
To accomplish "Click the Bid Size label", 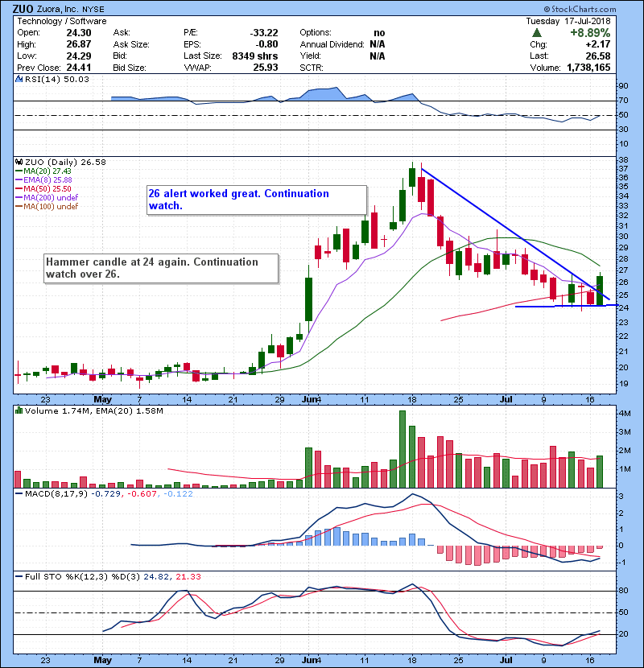I will pyautogui.click(x=130, y=68).
